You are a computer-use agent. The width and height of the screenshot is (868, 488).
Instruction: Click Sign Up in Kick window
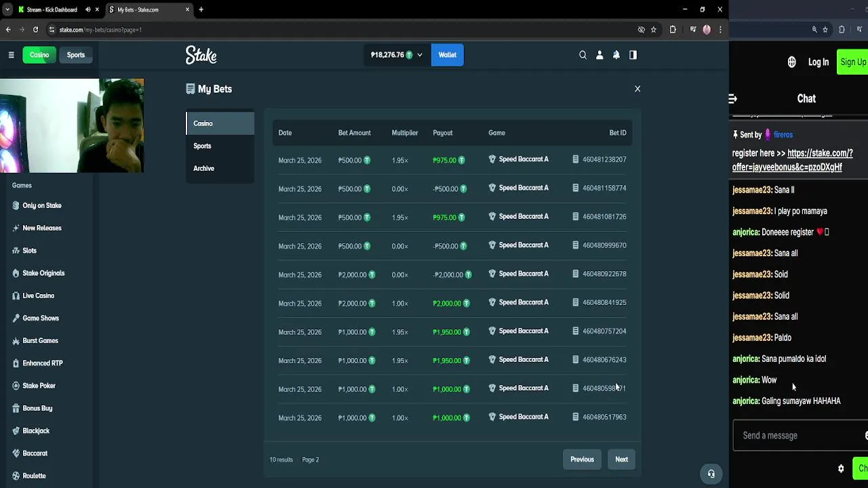click(x=853, y=62)
